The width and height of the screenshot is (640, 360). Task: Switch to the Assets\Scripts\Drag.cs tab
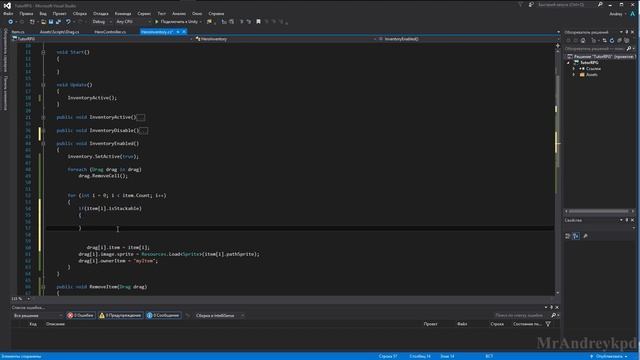point(60,32)
